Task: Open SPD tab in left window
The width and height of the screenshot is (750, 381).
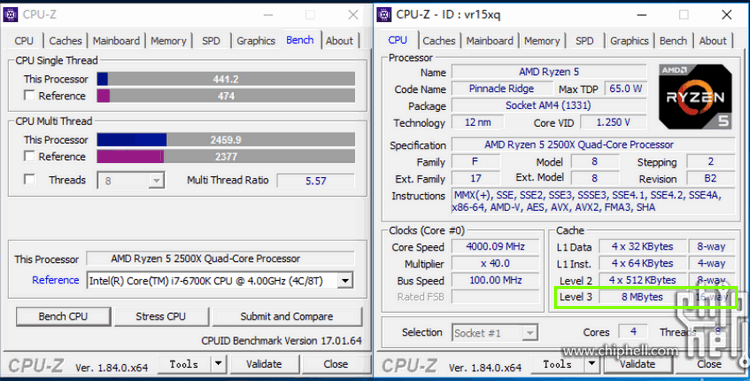Action: coord(211,41)
